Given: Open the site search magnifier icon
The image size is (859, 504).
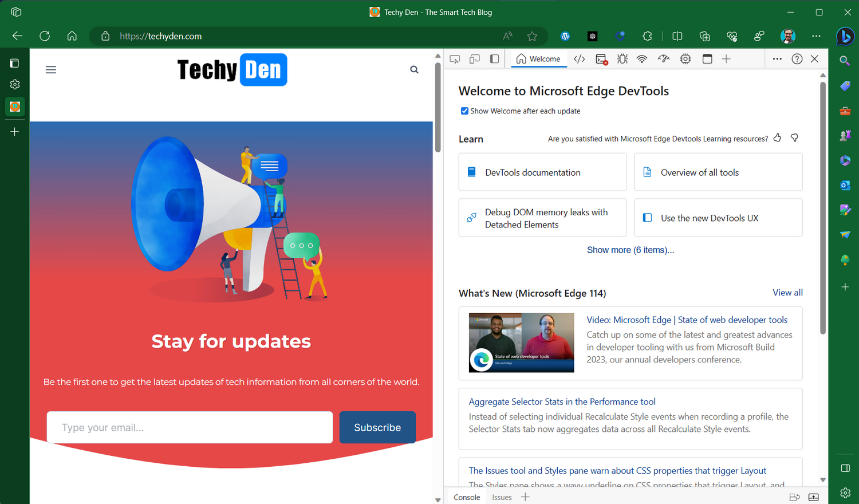Looking at the screenshot, I should (414, 70).
